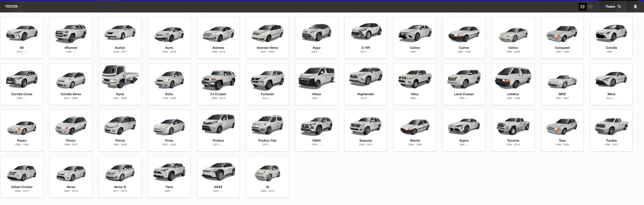Image resolution: width=644 pixels, height=205 pixels.
Task: Select the Camry car tile
Action: click(x=415, y=38)
